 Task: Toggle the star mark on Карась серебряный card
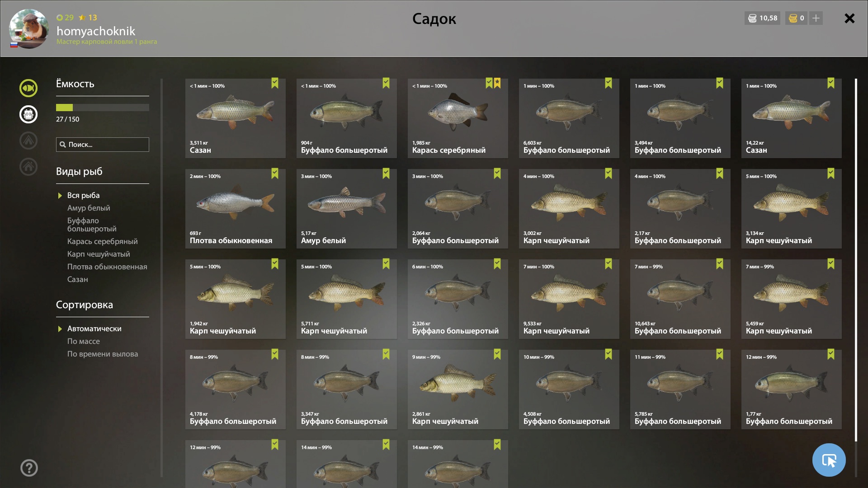tap(497, 83)
